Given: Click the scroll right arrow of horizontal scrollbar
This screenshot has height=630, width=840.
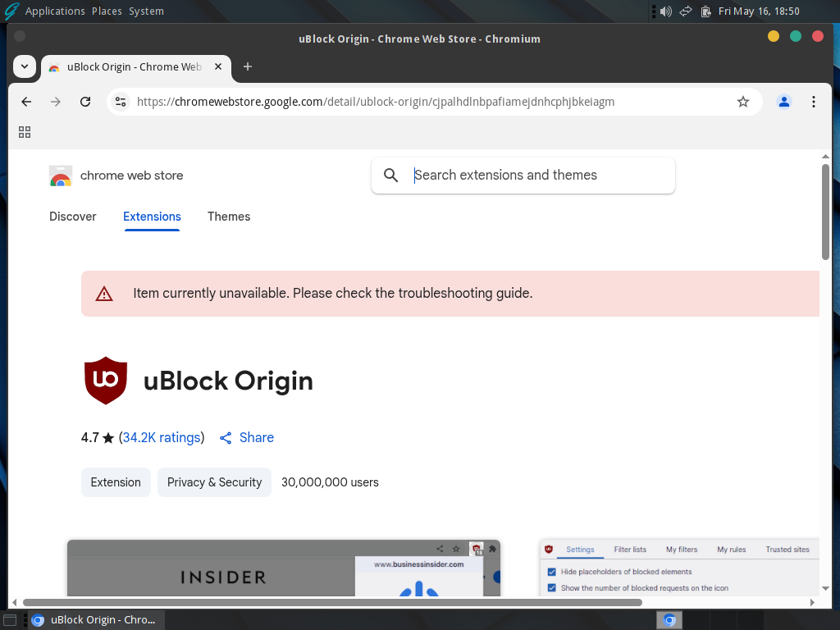Looking at the screenshot, I should pyautogui.click(x=812, y=602).
